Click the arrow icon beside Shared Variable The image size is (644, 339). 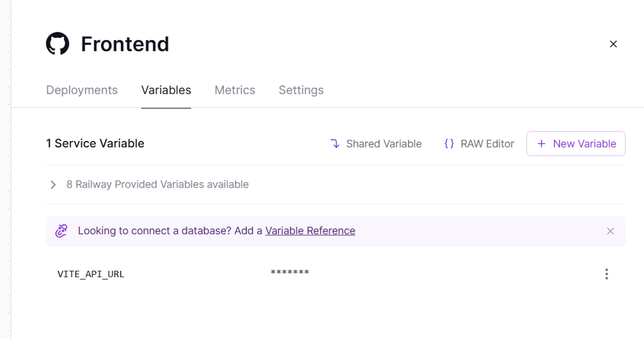click(335, 144)
